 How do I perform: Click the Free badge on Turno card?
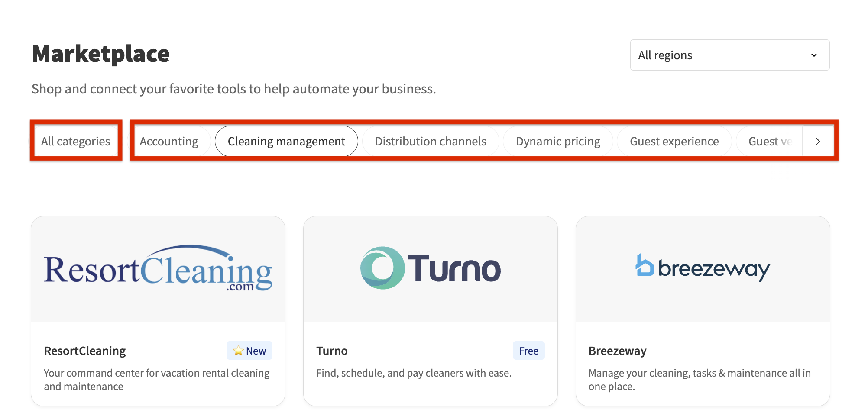click(528, 351)
